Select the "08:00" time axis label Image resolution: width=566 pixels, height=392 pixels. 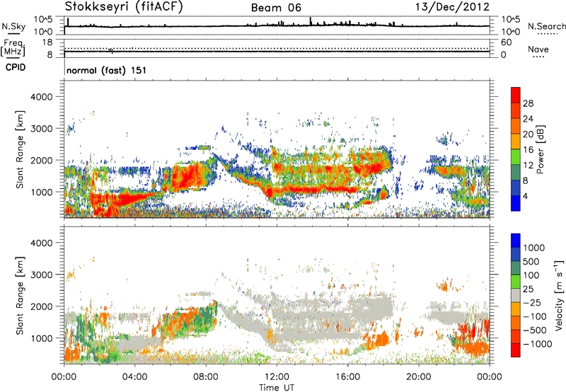[206, 377]
